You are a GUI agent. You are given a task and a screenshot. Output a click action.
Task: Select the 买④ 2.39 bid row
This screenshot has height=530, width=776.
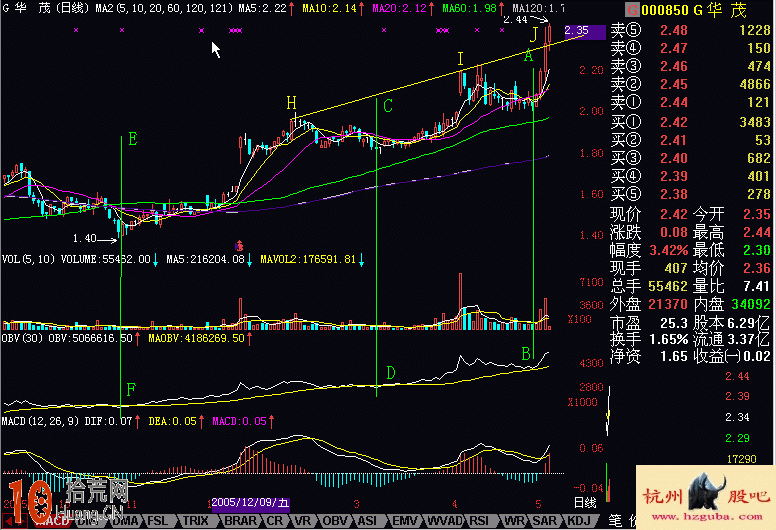pos(690,176)
